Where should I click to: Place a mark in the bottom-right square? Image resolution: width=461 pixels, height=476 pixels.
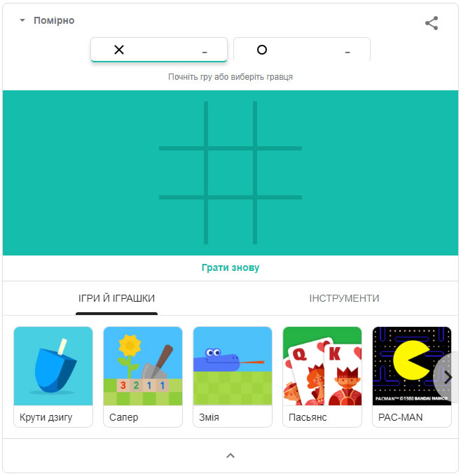pos(280,222)
